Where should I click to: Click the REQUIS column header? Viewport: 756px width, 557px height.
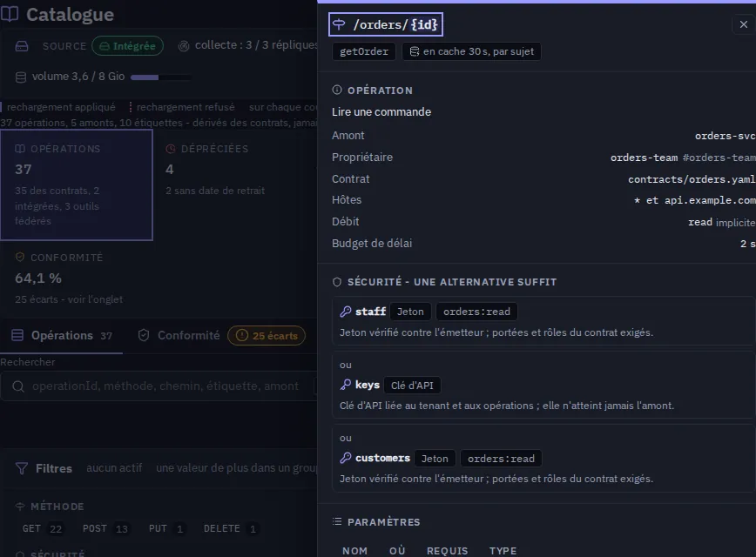(x=448, y=550)
